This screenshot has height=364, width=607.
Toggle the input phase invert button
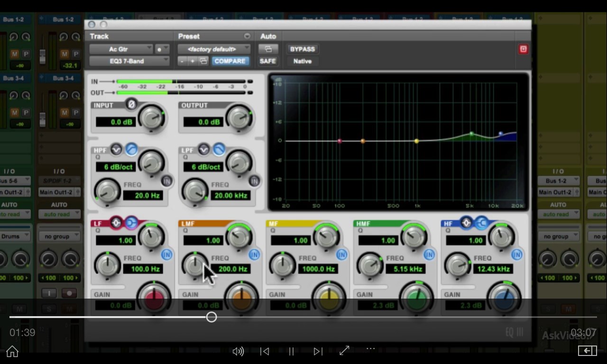(x=131, y=104)
